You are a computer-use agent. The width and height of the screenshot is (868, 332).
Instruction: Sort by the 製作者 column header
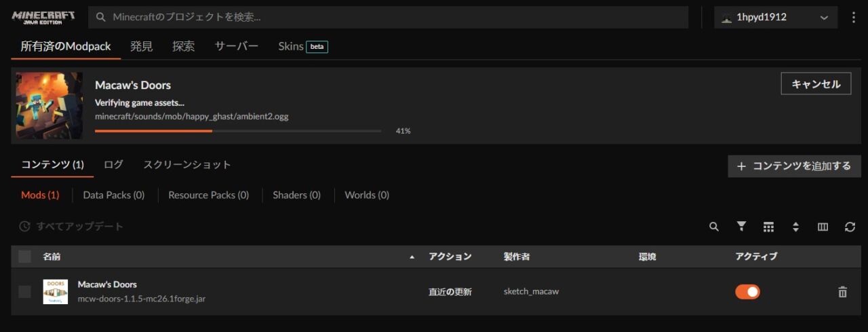pyautogui.click(x=517, y=257)
